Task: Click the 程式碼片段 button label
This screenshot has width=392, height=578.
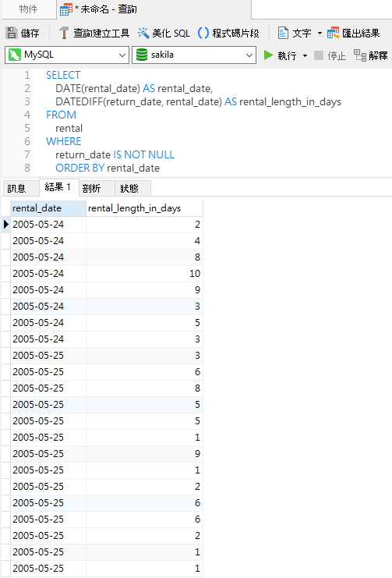Action: click(x=236, y=34)
